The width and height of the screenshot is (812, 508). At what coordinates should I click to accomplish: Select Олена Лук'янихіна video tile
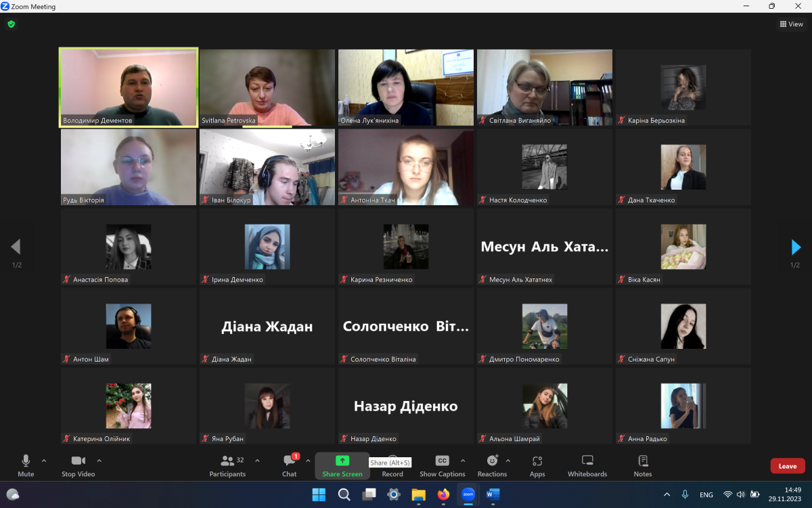click(406, 87)
